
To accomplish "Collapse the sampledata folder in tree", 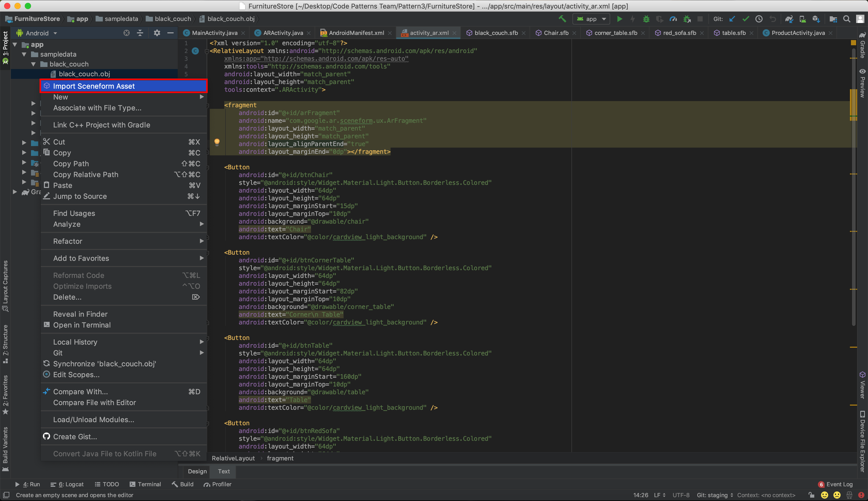I will (x=24, y=54).
